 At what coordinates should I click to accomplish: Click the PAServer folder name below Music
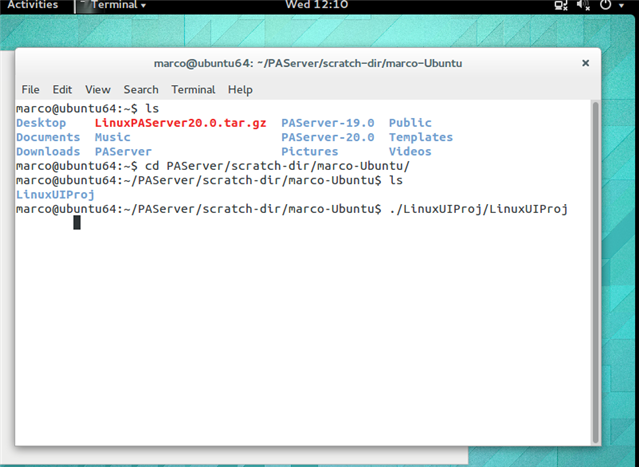(x=123, y=152)
